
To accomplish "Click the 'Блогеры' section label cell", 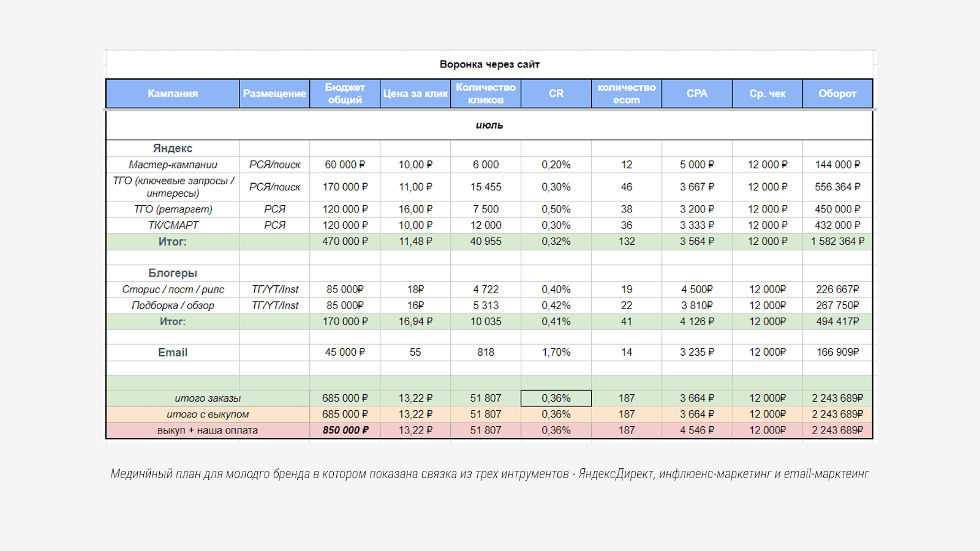I will (x=173, y=273).
